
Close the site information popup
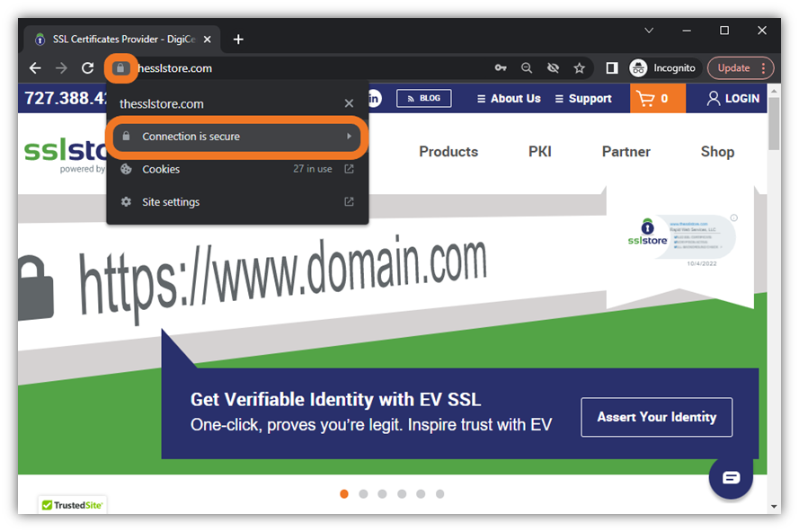tap(349, 103)
